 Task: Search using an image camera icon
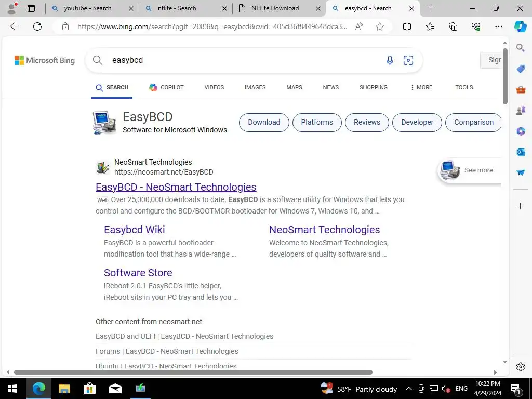coord(408,60)
